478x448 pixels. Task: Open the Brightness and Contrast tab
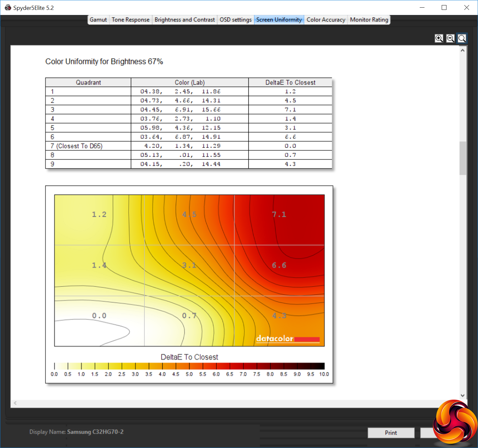point(185,20)
